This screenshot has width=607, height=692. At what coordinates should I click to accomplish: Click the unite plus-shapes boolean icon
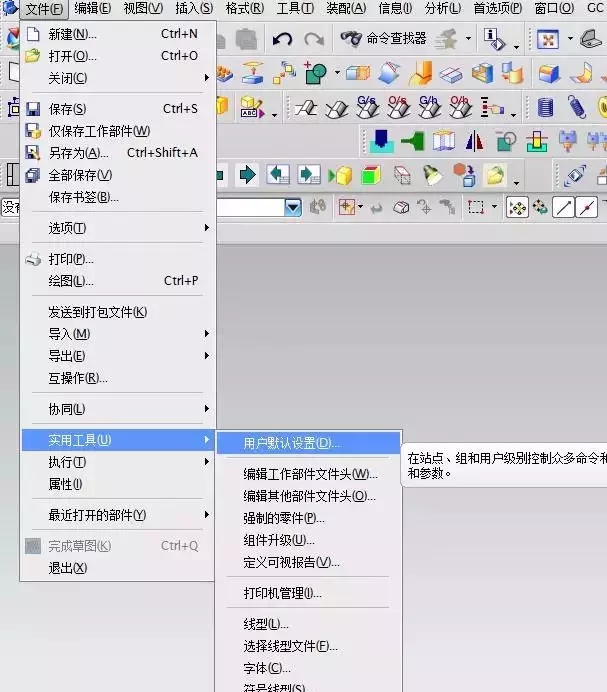(x=316, y=73)
